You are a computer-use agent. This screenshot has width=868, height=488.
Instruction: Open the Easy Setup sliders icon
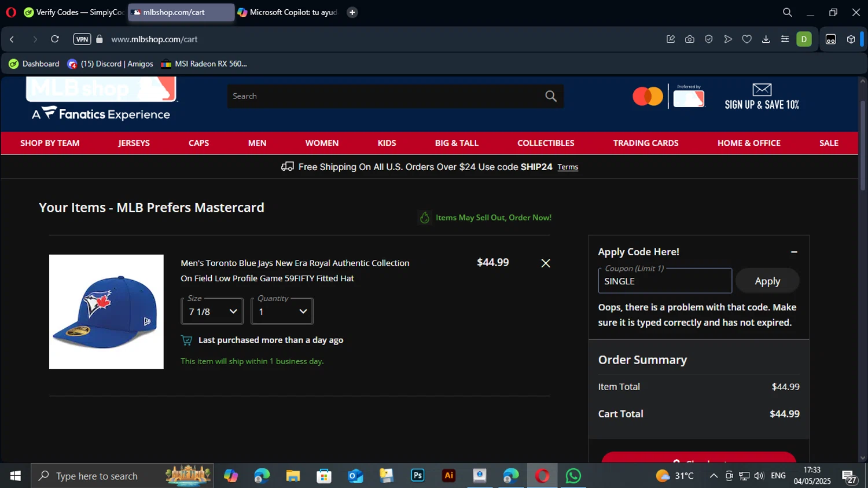click(785, 39)
